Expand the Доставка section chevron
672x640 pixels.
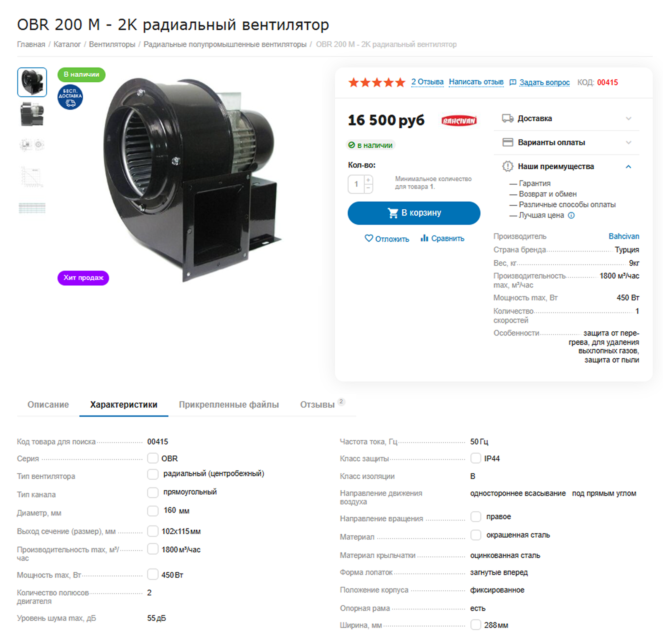pos(629,119)
